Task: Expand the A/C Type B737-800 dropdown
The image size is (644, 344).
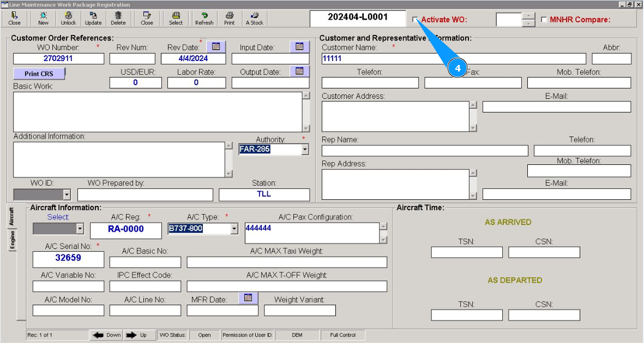Action: (x=234, y=229)
